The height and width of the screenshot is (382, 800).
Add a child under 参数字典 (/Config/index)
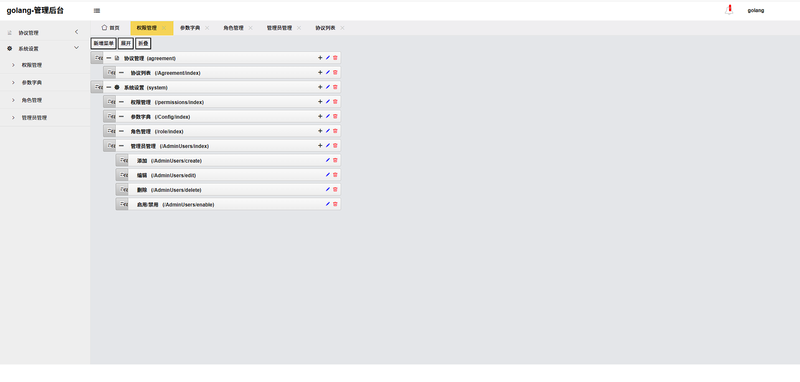[320, 116]
